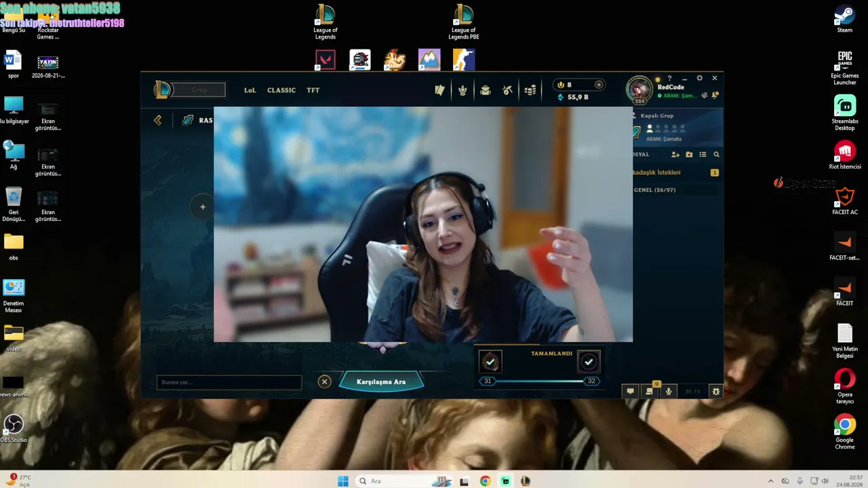This screenshot has height=488, width=868.
Task: Click the Karşılaşma Ara button
Action: click(x=381, y=382)
